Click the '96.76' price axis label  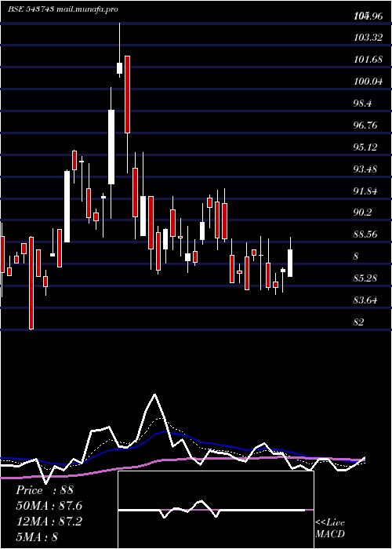(x=365, y=125)
